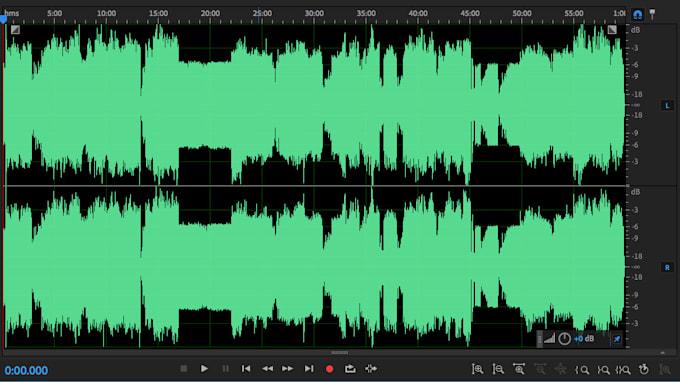Click the Pause button in transport
Image resolution: width=680 pixels, height=382 pixels.
226,369
